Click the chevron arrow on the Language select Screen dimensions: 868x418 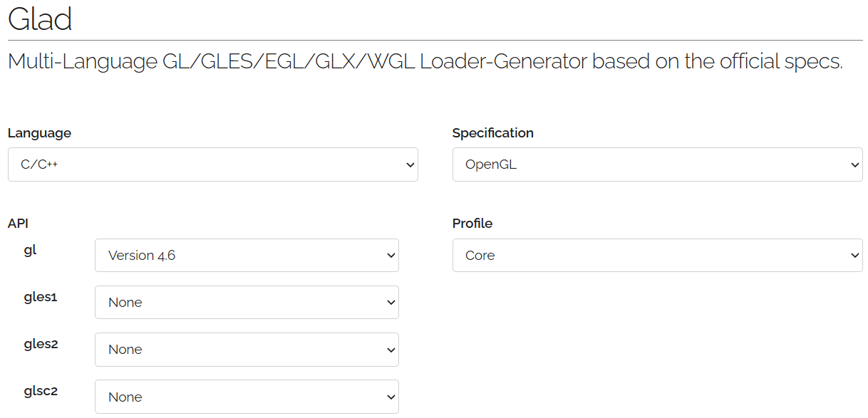(x=410, y=165)
